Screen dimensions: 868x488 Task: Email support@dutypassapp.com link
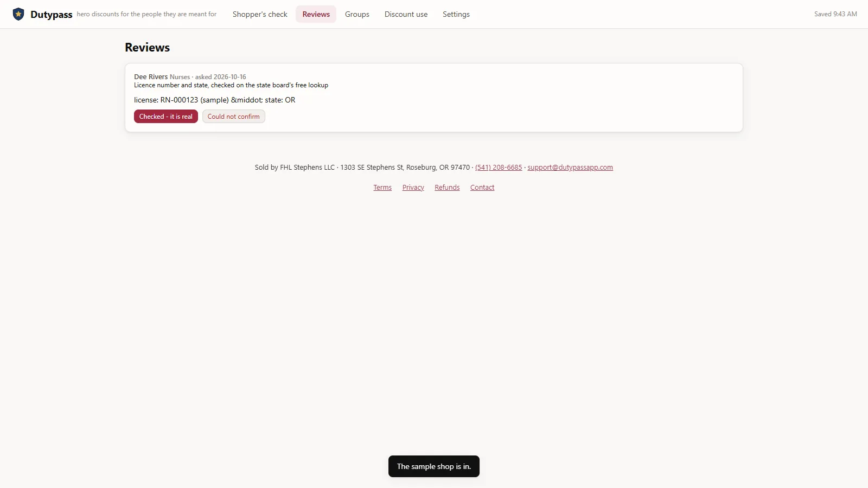click(x=570, y=168)
